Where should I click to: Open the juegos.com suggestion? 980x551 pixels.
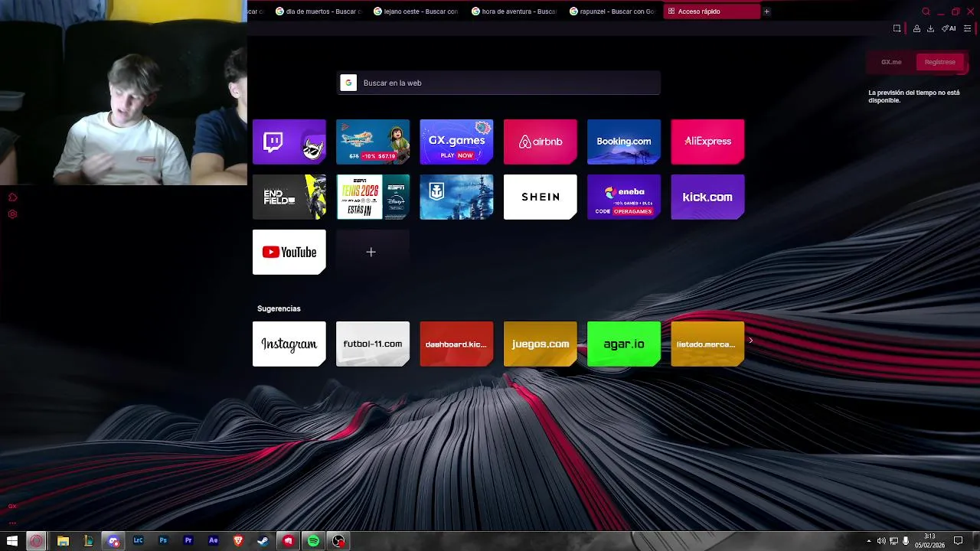click(540, 344)
